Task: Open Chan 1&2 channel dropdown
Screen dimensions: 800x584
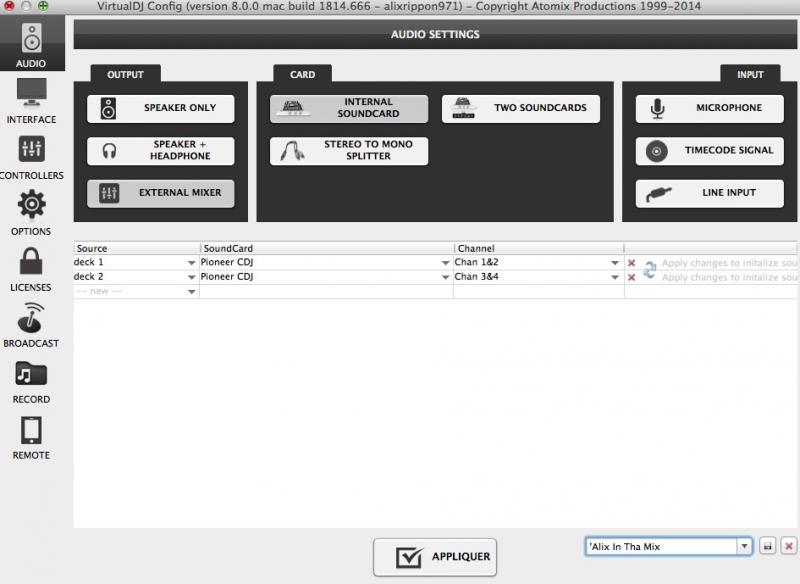Action: tap(615, 263)
